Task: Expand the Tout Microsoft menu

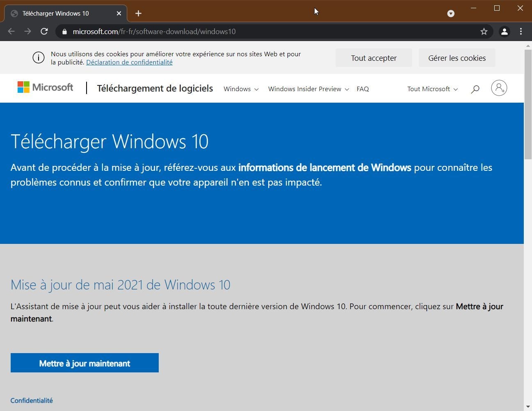Action: [x=432, y=89]
